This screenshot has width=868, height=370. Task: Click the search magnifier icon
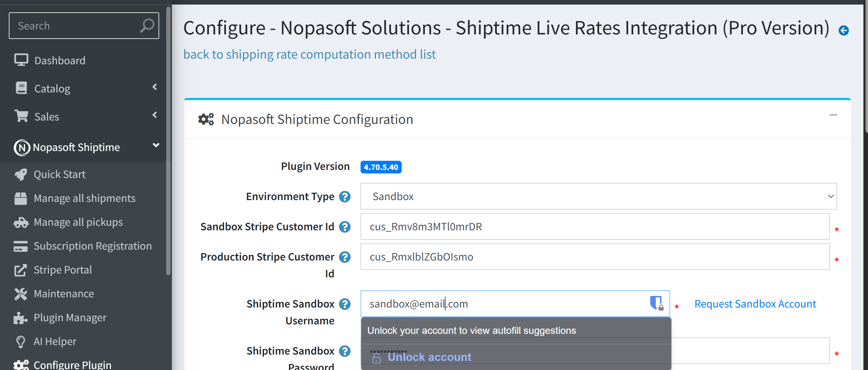tap(147, 26)
